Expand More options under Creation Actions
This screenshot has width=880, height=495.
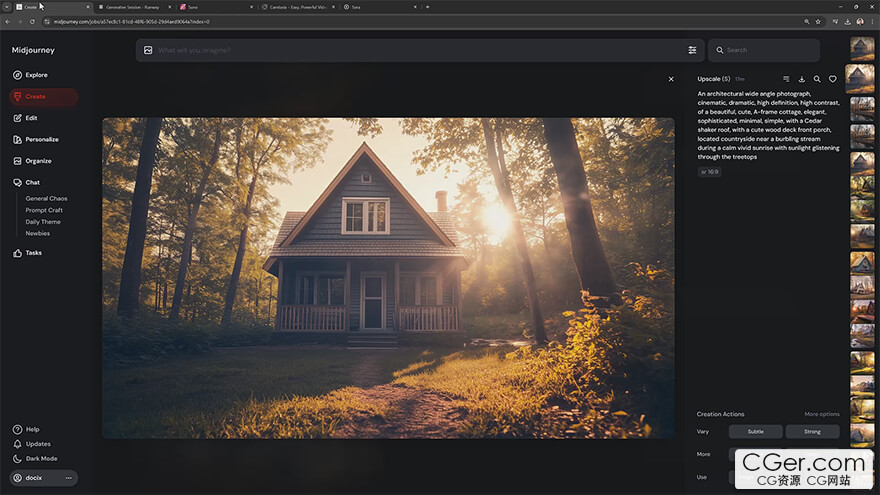(822, 414)
